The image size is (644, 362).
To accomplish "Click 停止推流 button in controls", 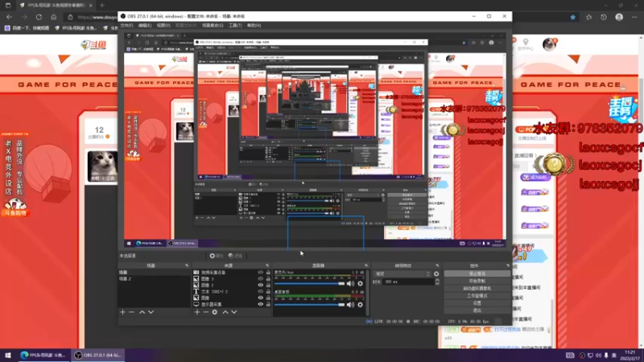I will (x=477, y=274).
